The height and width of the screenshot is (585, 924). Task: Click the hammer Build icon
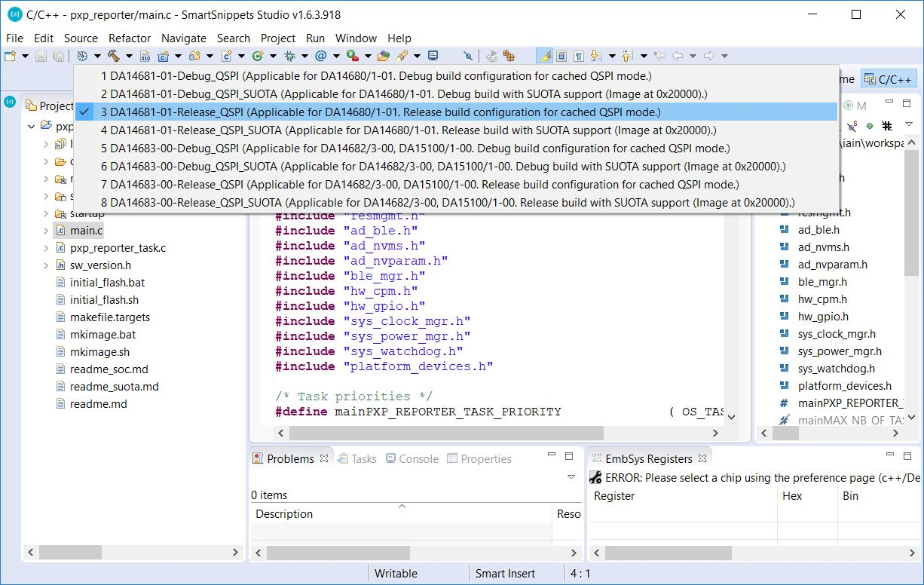[x=114, y=56]
